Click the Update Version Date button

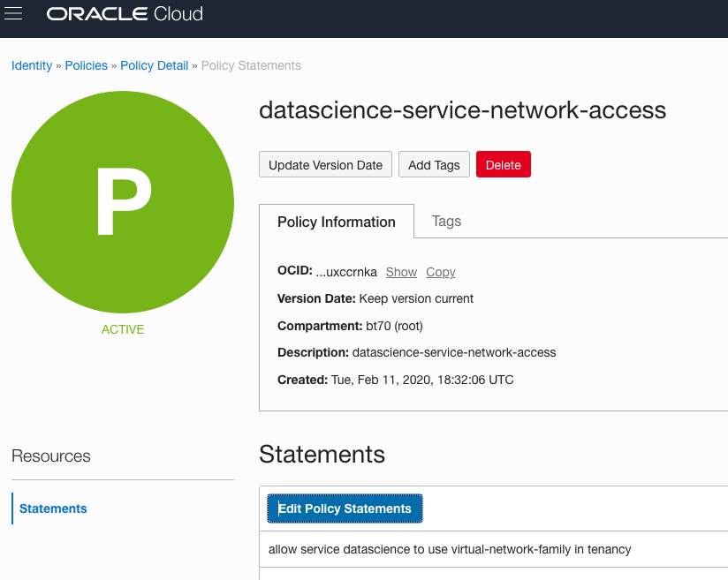coord(325,165)
